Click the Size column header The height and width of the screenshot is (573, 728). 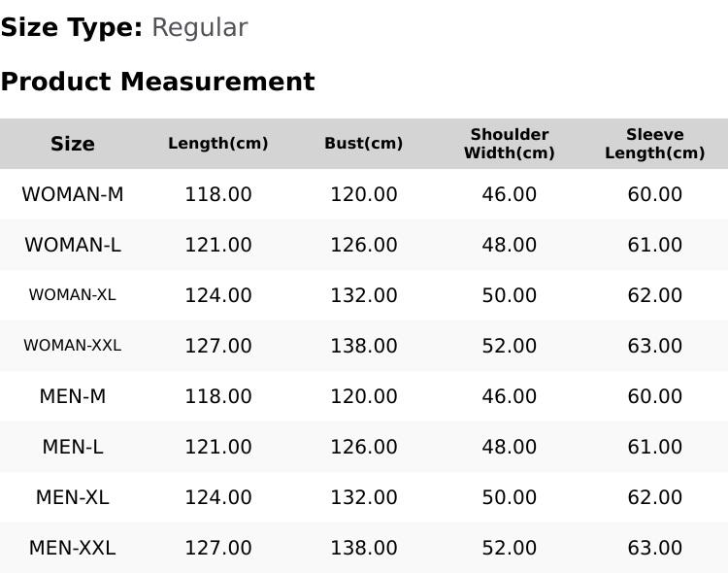(x=73, y=144)
